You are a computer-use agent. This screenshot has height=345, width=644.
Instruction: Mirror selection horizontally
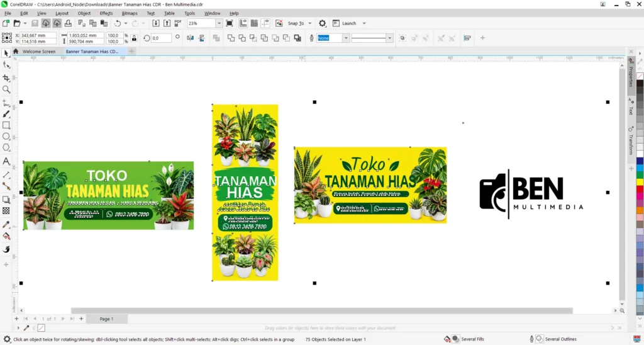[190, 38]
